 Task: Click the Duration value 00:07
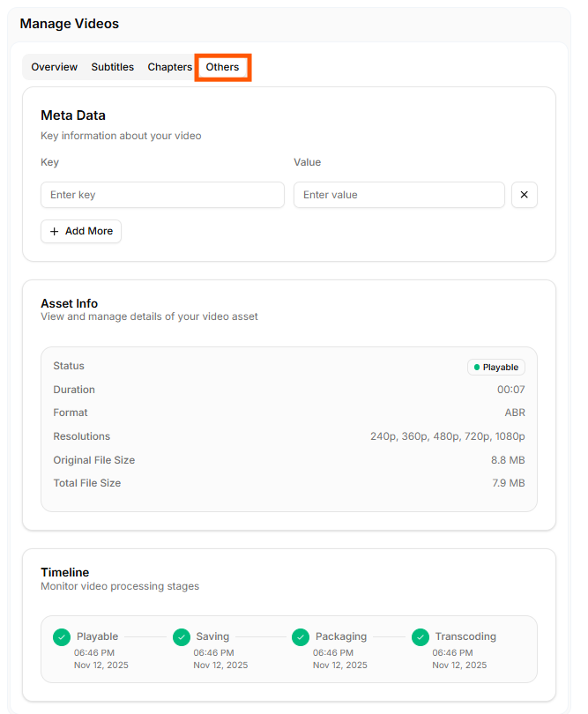510,390
